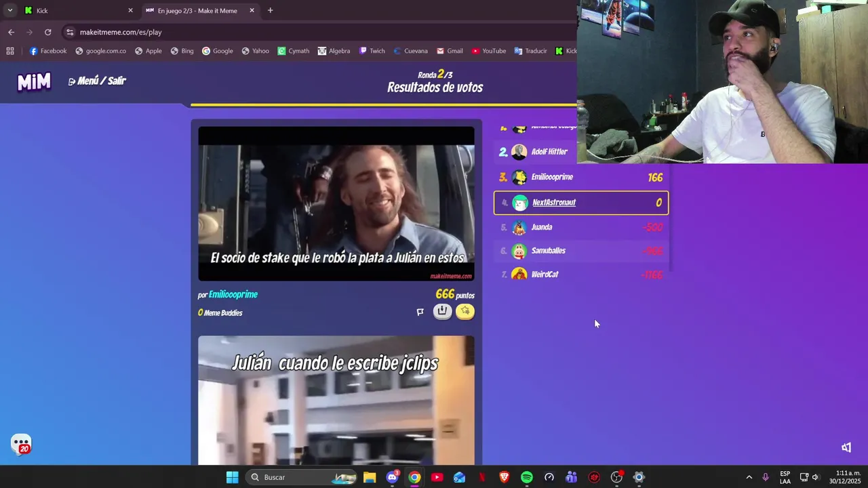Screen dimensions: 868x488
Task: Open Spotify from the taskbar
Action: pos(527,477)
